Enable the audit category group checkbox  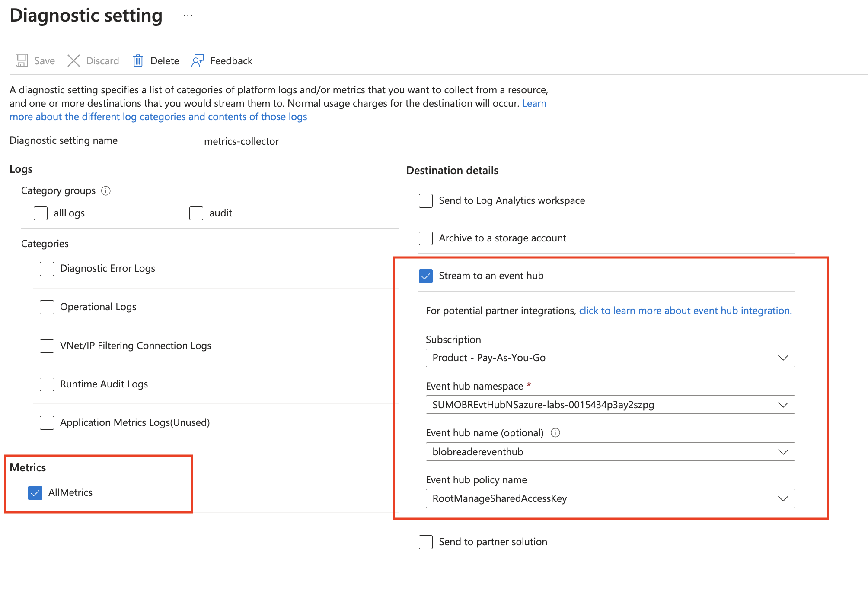pos(196,213)
